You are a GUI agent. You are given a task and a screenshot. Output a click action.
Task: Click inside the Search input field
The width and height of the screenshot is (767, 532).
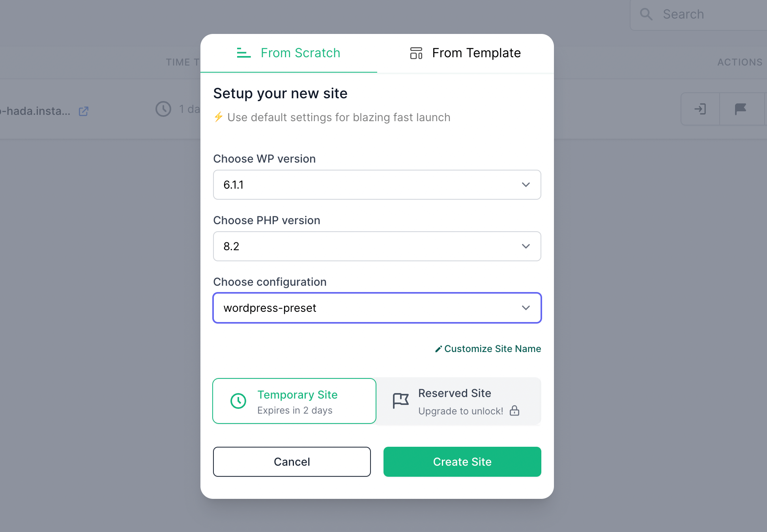706,14
